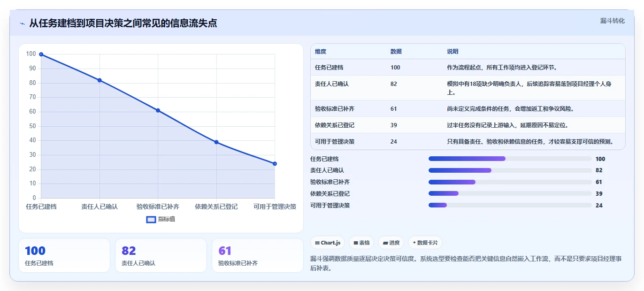Viewport: 644px width, 291px height.
Task: Select the Chart.js tag chip
Action: tap(328, 243)
